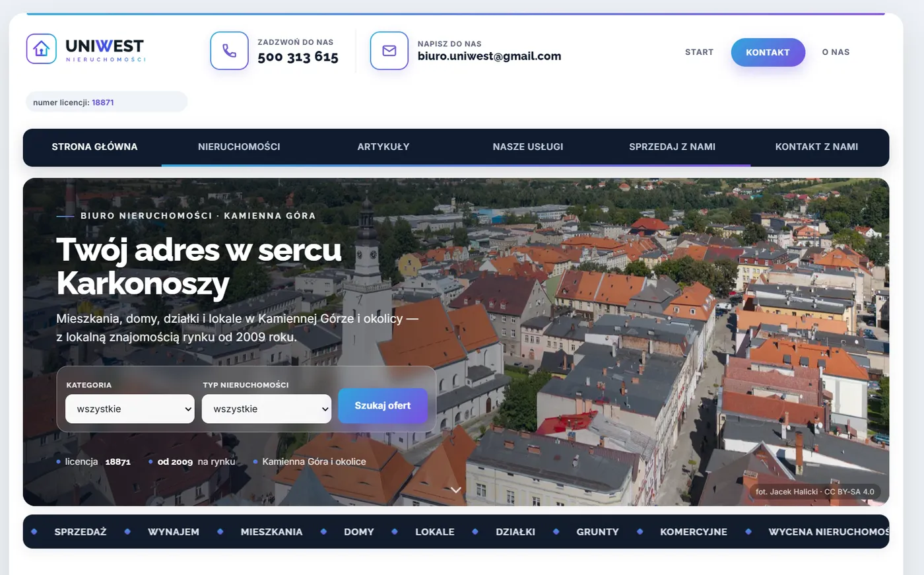
Task: Click GRUNTY in the ticker bar
Action: 597,531
